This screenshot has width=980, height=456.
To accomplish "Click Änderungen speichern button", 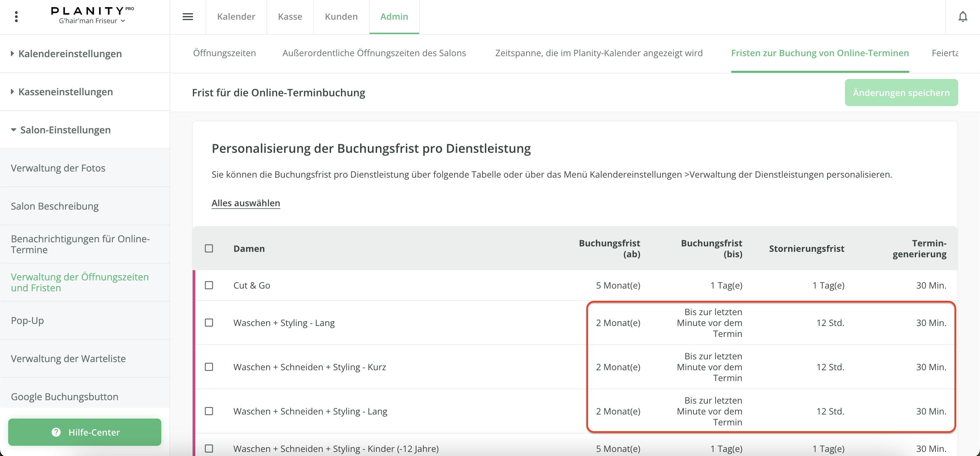I will tap(901, 93).
